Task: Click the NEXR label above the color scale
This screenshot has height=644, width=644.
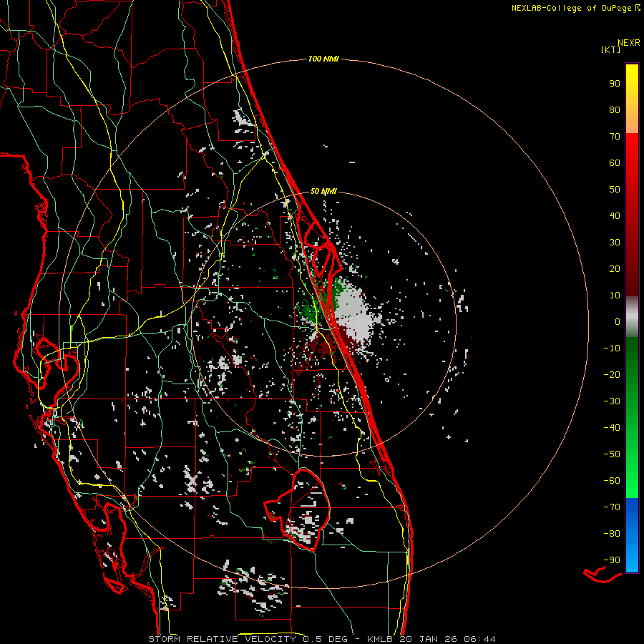Action: 628,42
